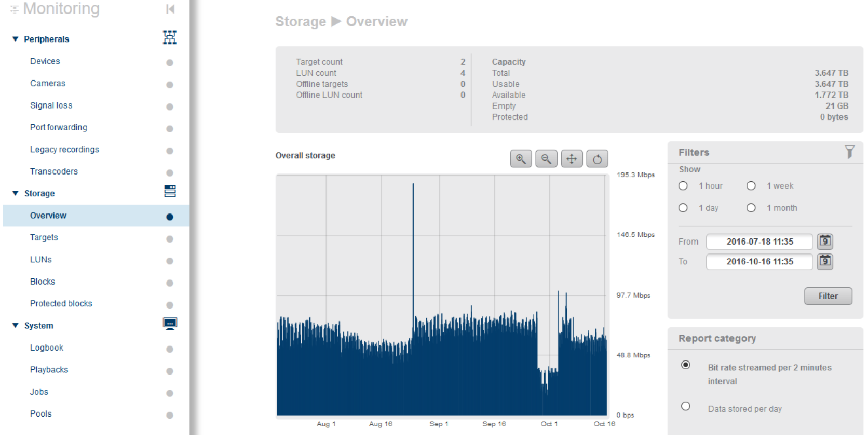Screen dimensions: 868x441
Task: Open the Logbook page link
Action: [x=47, y=348]
